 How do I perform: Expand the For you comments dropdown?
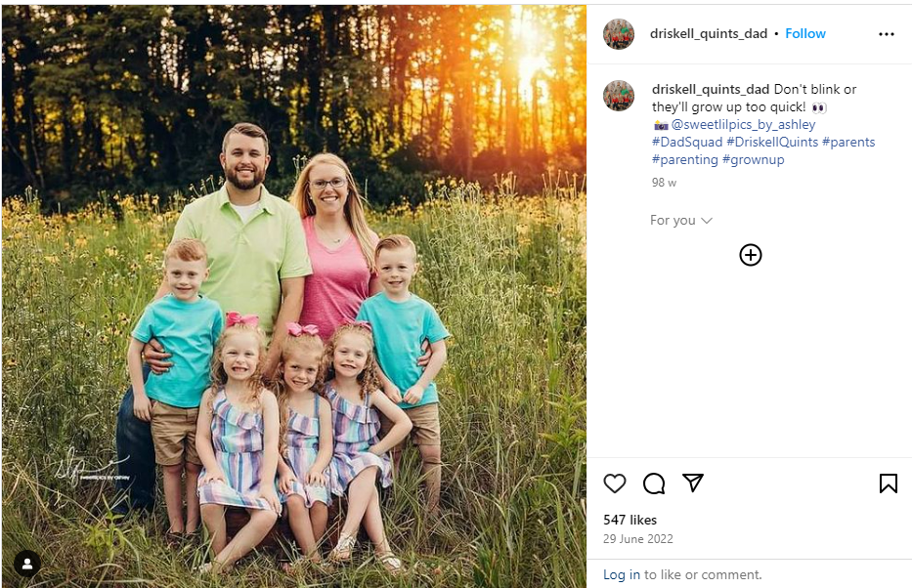tap(681, 221)
